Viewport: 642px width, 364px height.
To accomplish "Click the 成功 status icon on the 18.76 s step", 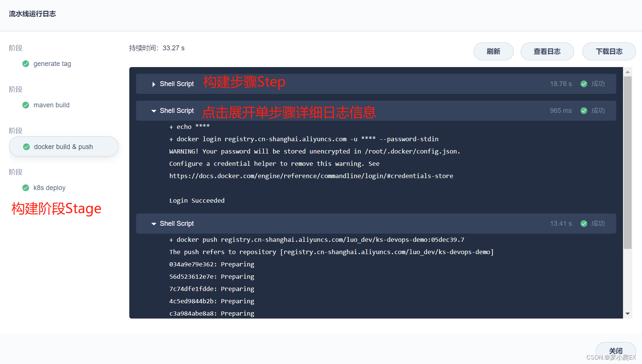I will tap(584, 84).
